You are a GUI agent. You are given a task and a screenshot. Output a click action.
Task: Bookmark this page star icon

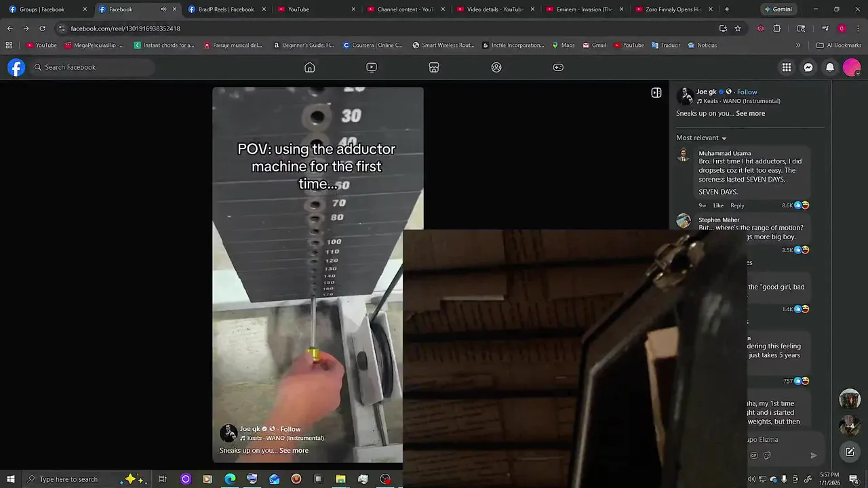pyautogui.click(x=738, y=28)
